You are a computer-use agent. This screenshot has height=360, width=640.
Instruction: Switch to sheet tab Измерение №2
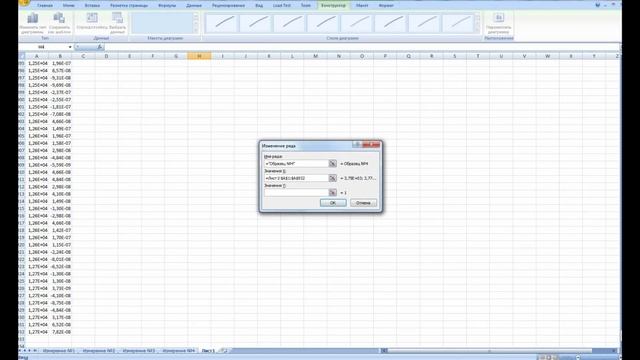[x=98, y=351]
